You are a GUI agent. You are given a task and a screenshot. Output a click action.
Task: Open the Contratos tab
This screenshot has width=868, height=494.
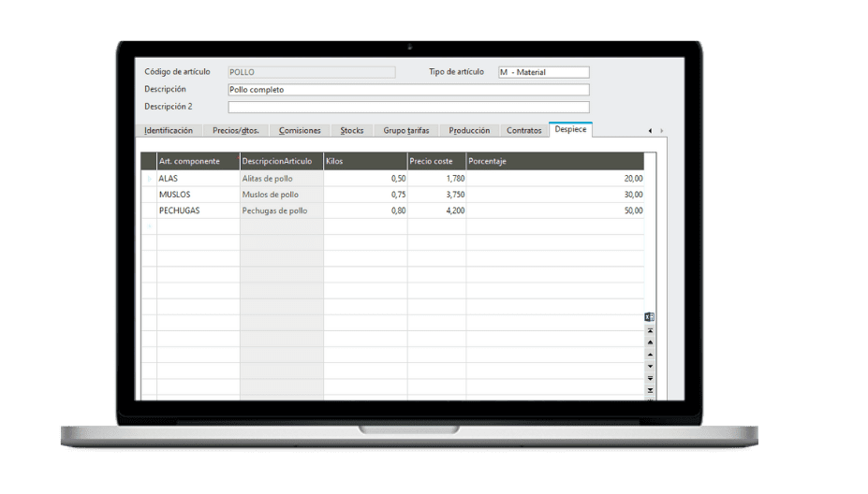(x=523, y=131)
